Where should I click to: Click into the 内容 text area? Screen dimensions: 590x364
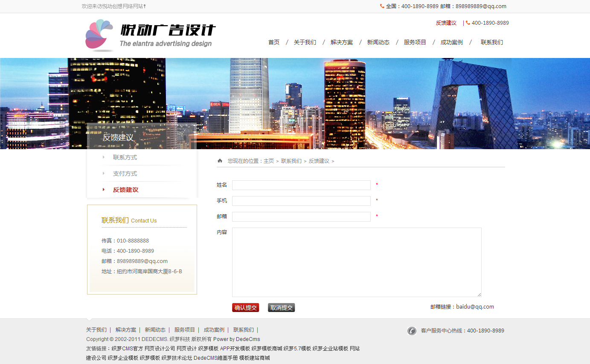357,262
